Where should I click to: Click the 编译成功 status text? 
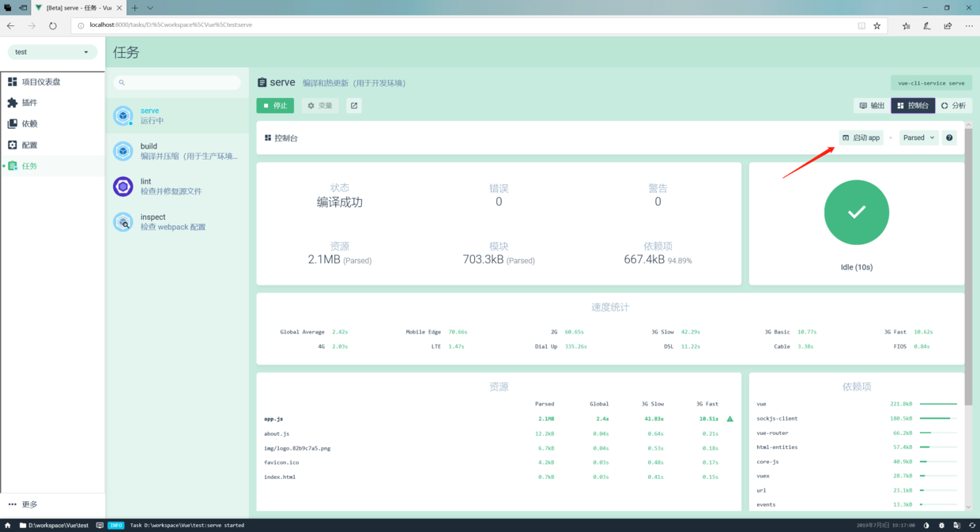pyautogui.click(x=340, y=202)
